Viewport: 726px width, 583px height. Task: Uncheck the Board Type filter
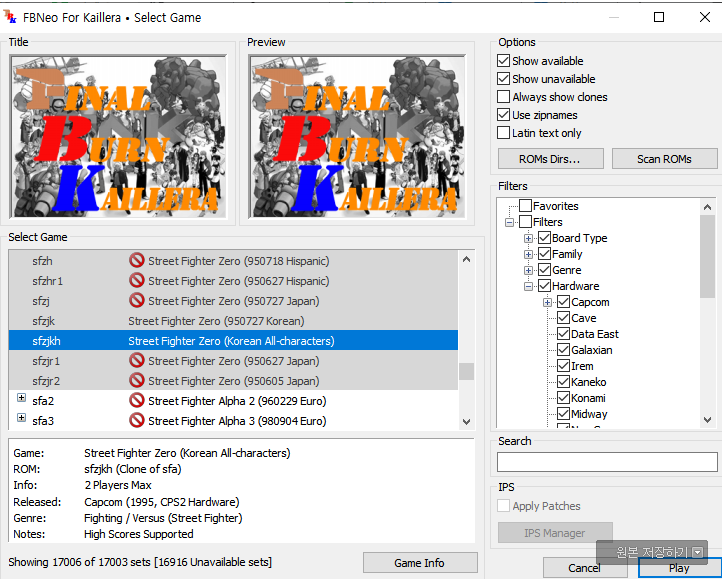pyautogui.click(x=544, y=238)
